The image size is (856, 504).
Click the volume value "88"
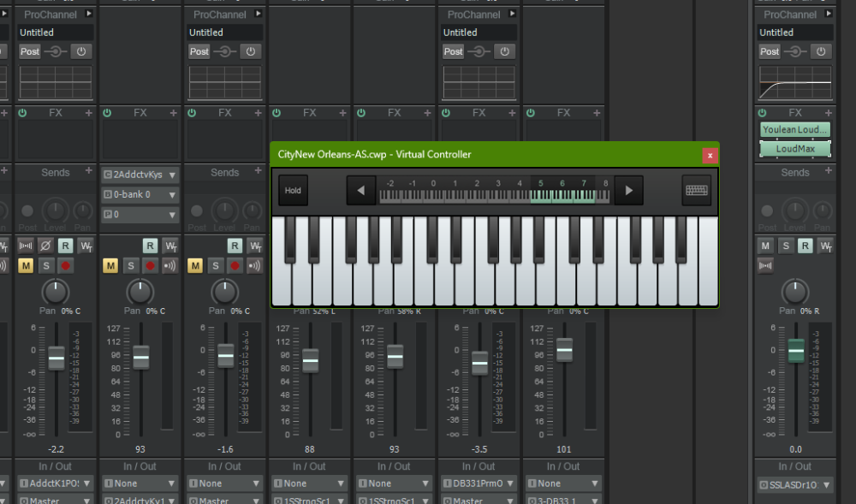point(310,449)
